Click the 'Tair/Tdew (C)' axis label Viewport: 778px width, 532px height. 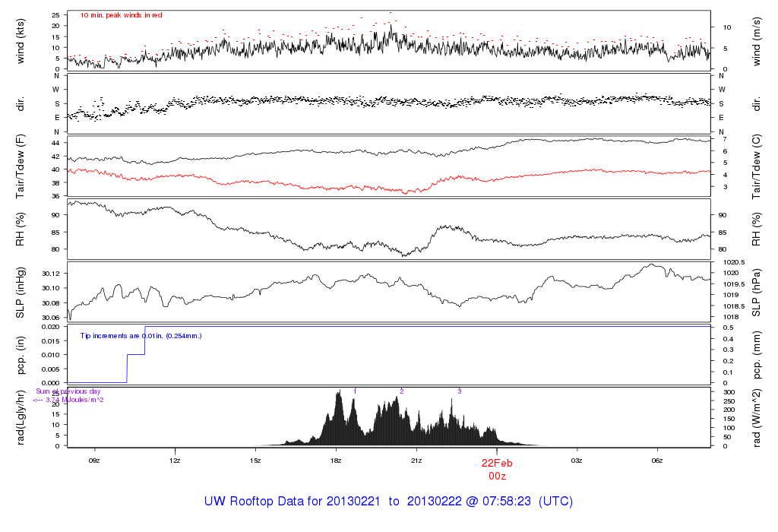[x=756, y=166]
